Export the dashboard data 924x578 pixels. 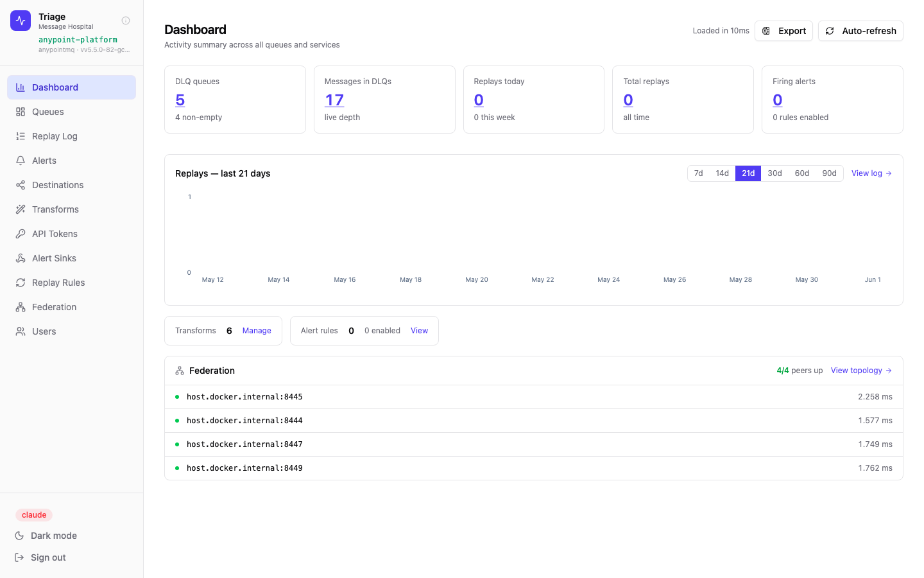[x=783, y=31]
